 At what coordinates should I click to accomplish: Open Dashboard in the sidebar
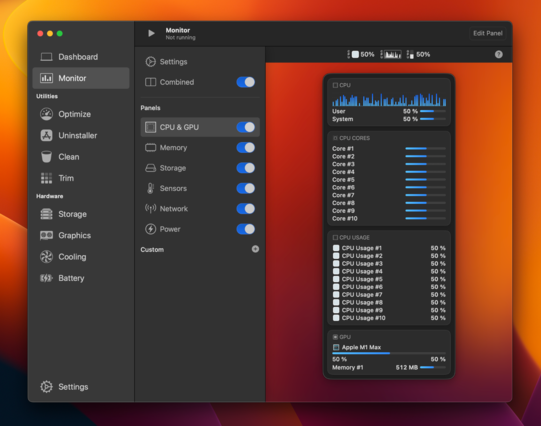(x=81, y=57)
